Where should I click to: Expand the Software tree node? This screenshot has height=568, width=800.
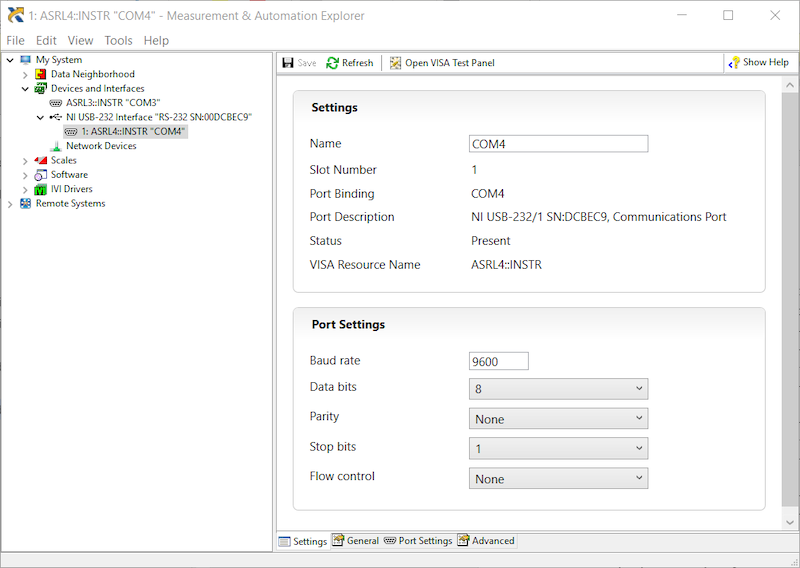point(25,175)
